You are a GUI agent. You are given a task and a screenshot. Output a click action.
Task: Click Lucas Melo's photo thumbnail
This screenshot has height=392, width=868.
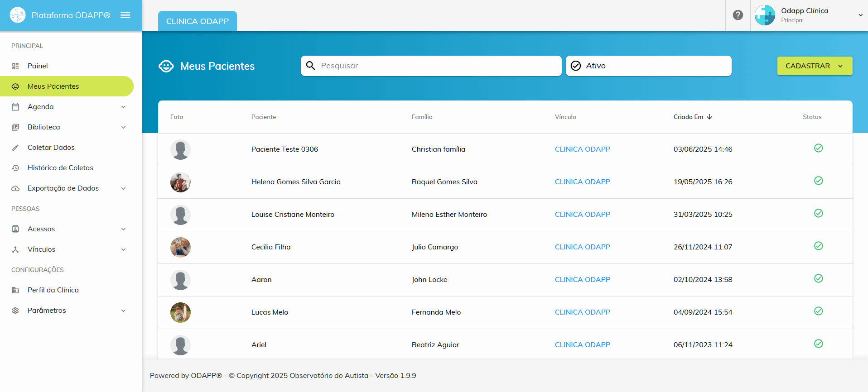(x=180, y=312)
